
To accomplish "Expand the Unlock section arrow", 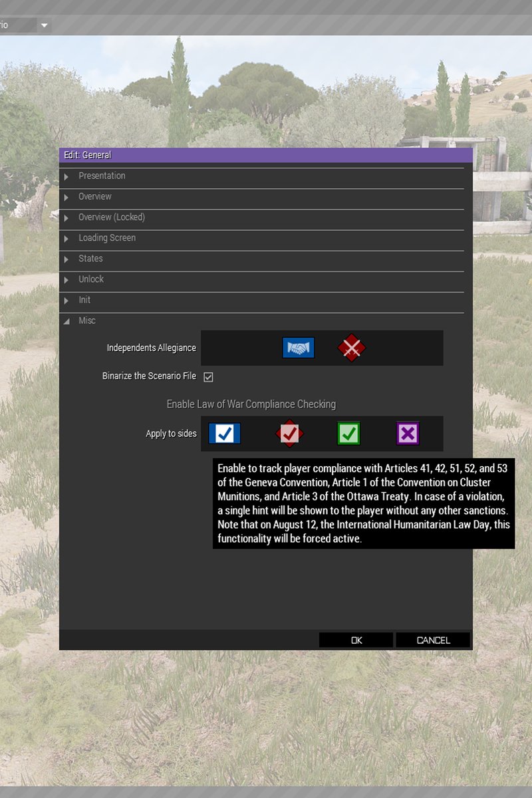I will [x=66, y=279].
